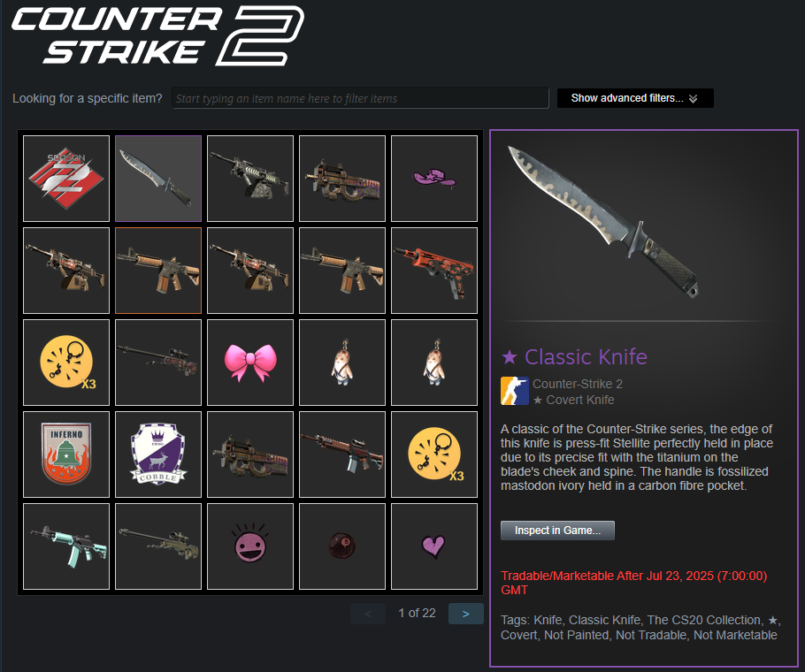Screen dimensions: 805x672
Task: Open the Inferno bell pin item
Action: 66,454
